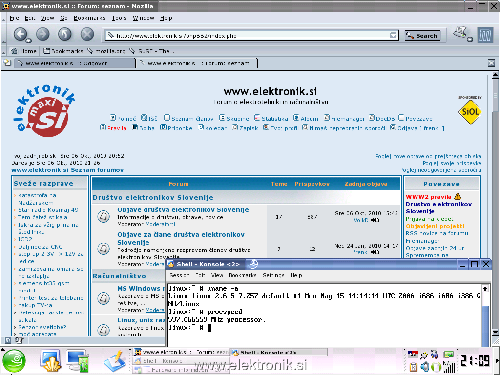Click the volume icon in the system tray
500x375 pixels.
pyautogui.click(x=424, y=367)
